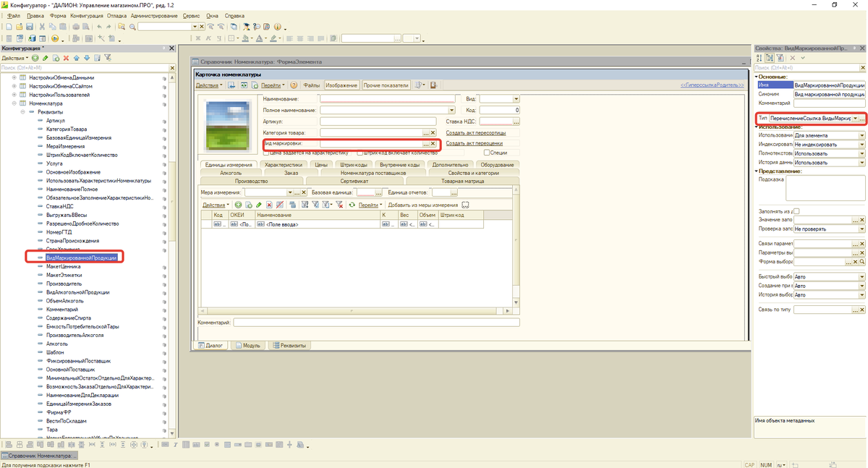868x468 pixels.
Task: Open the Вид dropdown in form
Action: (516, 99)
